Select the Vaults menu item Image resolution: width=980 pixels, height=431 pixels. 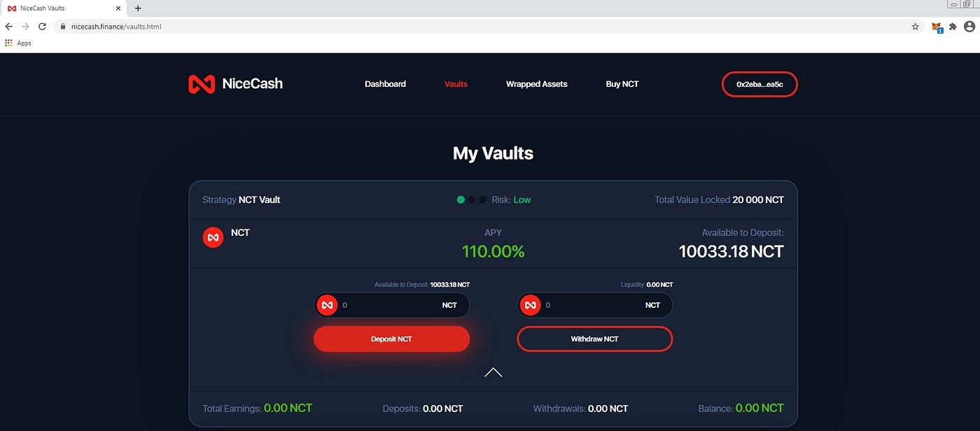456,84
